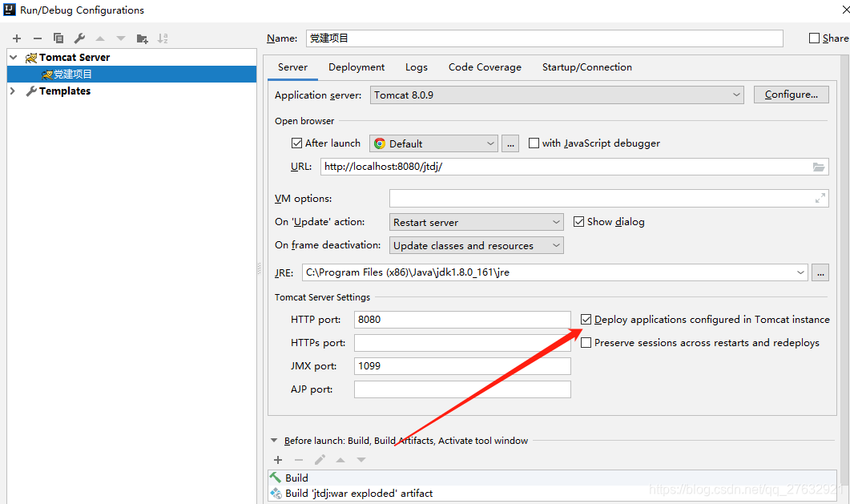Click the Configure... button
Viewport: 850px width, 504px height.
point(791,94)
